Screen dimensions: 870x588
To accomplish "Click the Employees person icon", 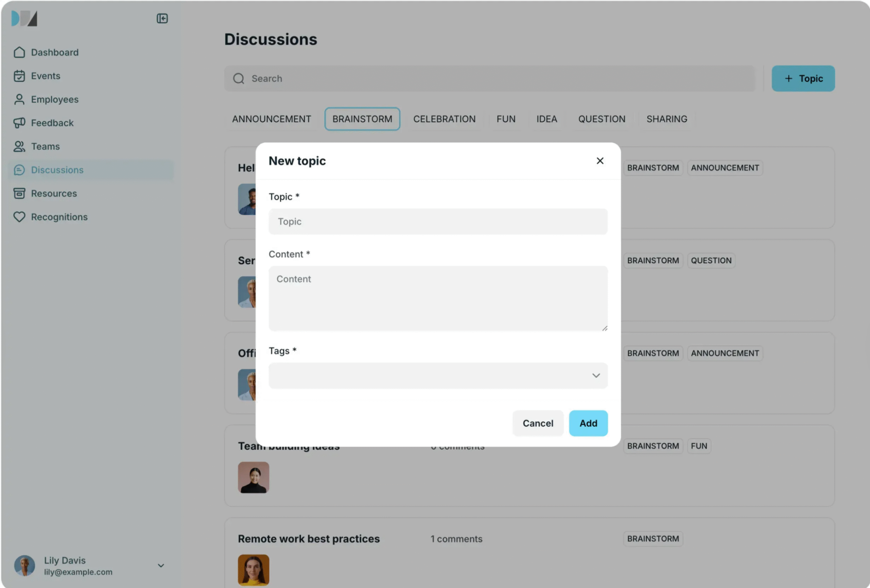I will pos(19,100).
